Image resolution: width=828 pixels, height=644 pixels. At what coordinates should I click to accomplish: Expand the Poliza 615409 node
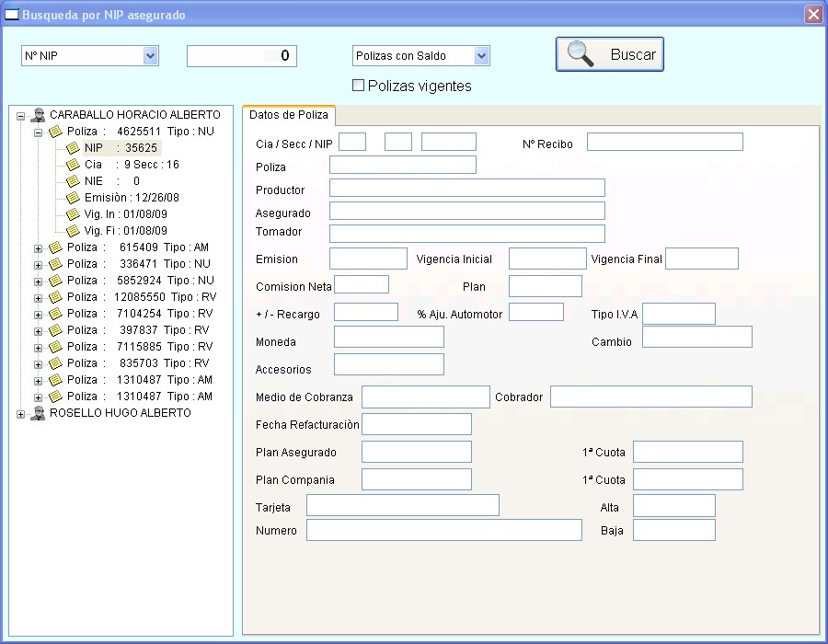click(38, 248)
